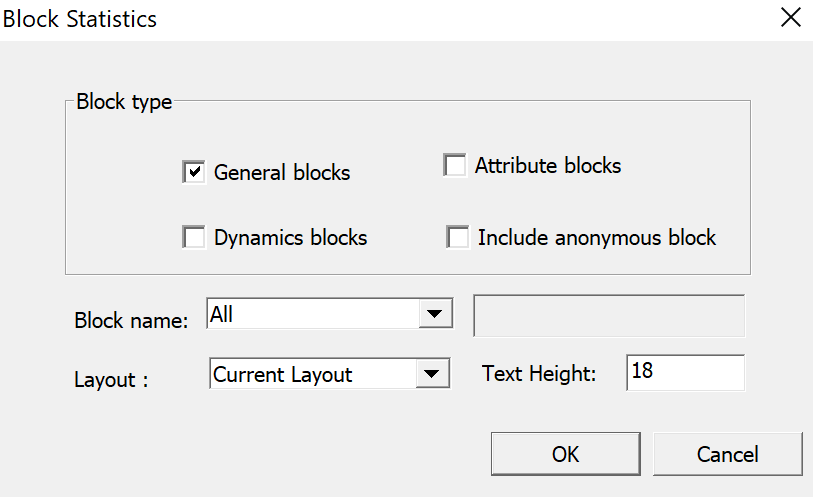Viewport: 813px width, 497px height.
Task: Click the Block name dropdown arrow
Action: (x=433, y=314)
